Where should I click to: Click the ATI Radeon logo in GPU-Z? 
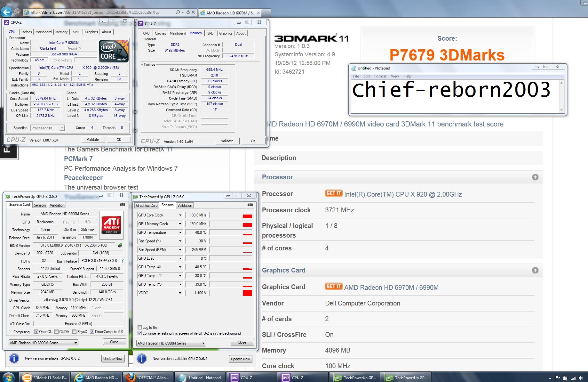(x=111, y=225)
